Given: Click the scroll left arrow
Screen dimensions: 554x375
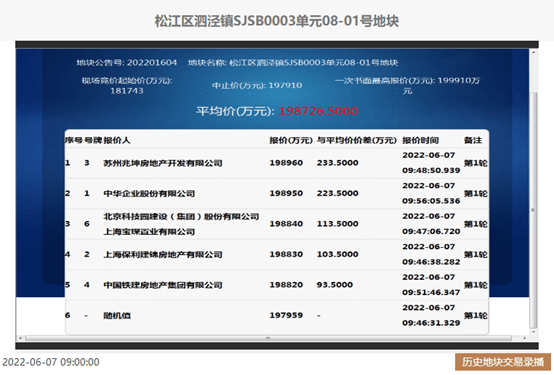Looking at the screenshot, I should (x=20, y=338).
